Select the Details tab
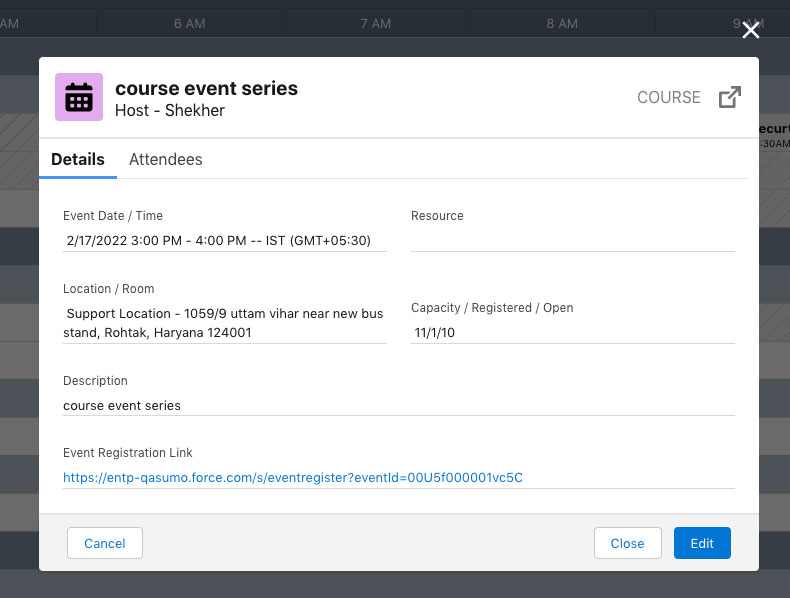Screen dimensions: 790x598 [x=78, y=159]
